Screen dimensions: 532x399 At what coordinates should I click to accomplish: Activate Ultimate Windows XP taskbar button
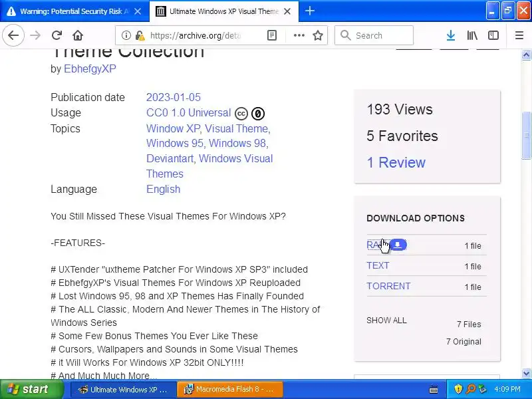(x=124, y=389)
